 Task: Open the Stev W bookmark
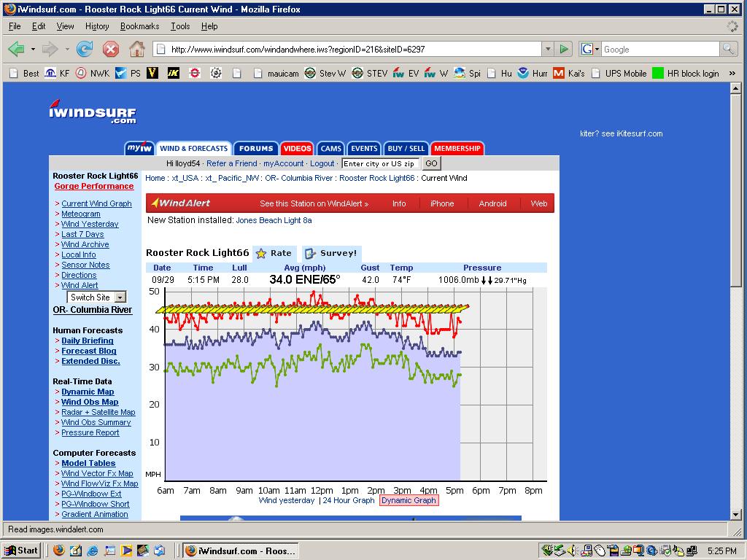click(x=325, y=74)
